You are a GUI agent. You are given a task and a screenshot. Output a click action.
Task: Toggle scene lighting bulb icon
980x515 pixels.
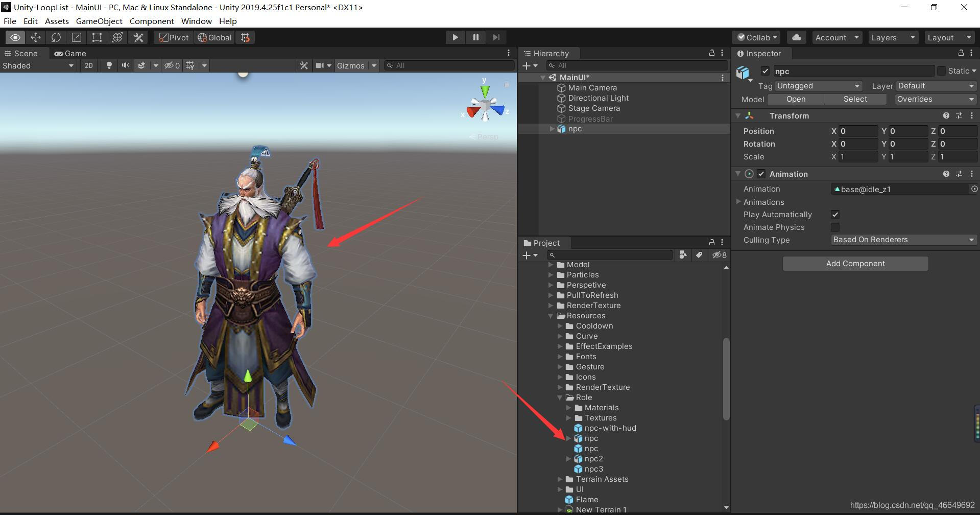pyautogui.click(x=109, y=65)
